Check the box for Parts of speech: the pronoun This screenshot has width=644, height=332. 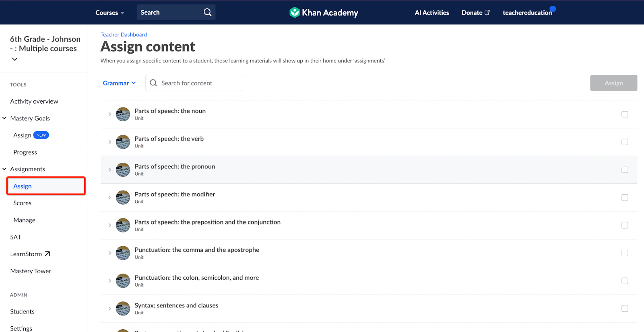click(625, 170)
